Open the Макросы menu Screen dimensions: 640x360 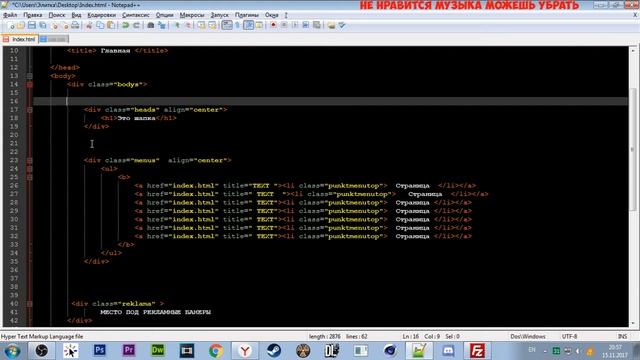point(192,15)
